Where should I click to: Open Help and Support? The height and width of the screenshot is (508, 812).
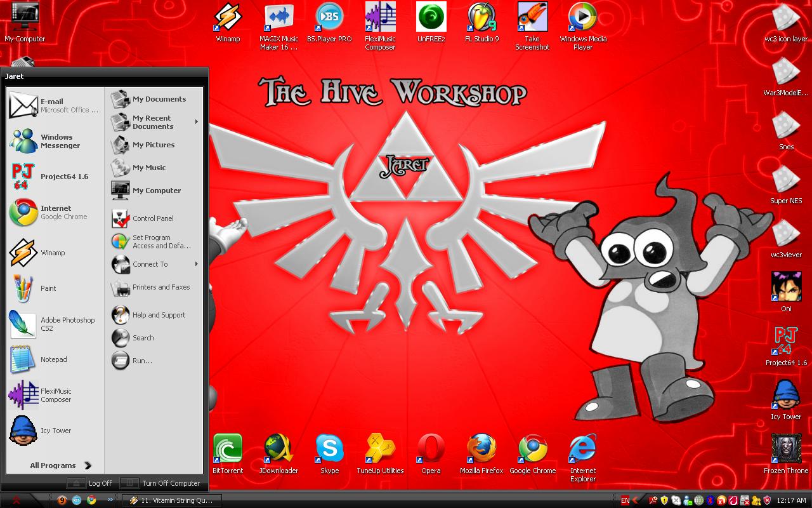coord(154,315)
